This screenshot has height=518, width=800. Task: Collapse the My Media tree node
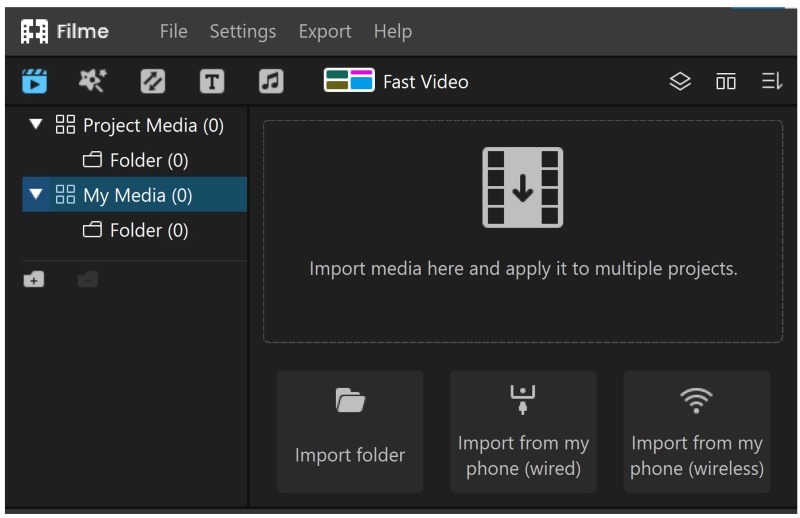coord(35,194)
